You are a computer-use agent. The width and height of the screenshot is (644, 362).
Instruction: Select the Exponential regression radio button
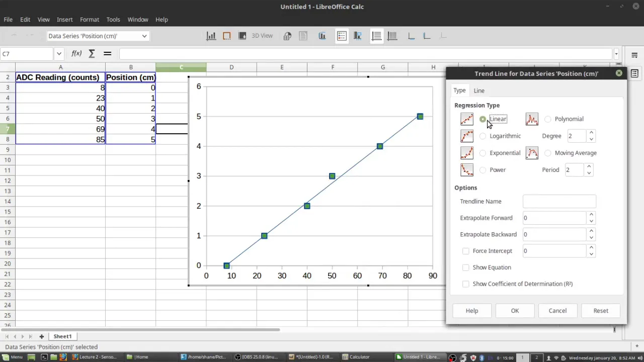click(483, 153)
